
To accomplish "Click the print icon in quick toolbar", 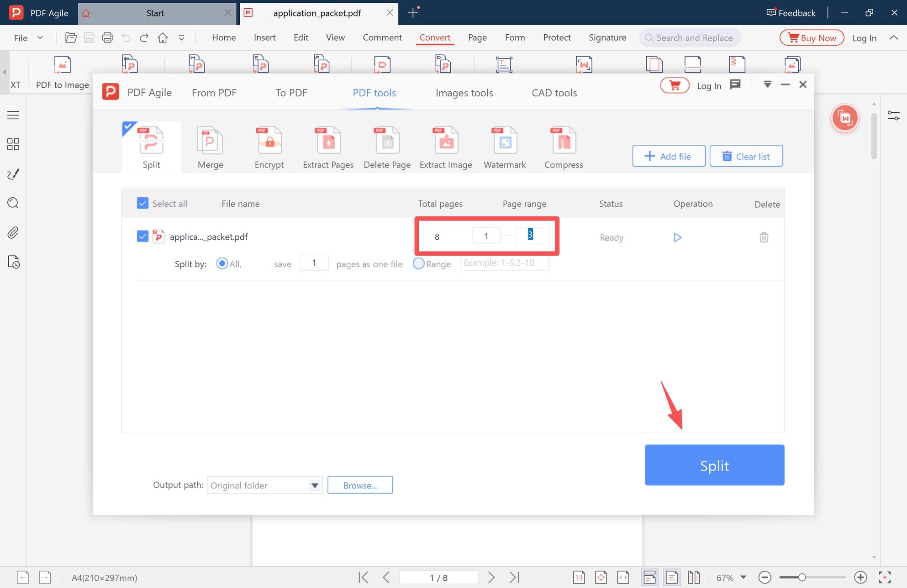I will [x=107, y=38].
